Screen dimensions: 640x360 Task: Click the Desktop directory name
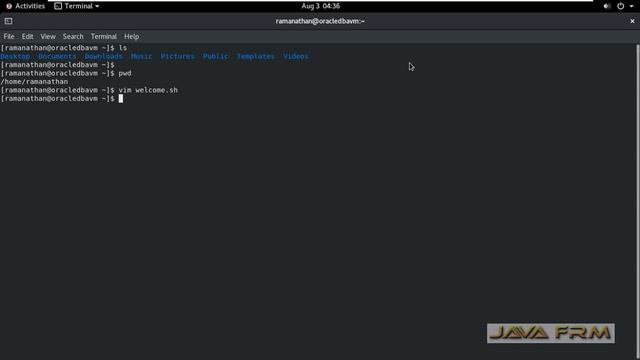15,56
